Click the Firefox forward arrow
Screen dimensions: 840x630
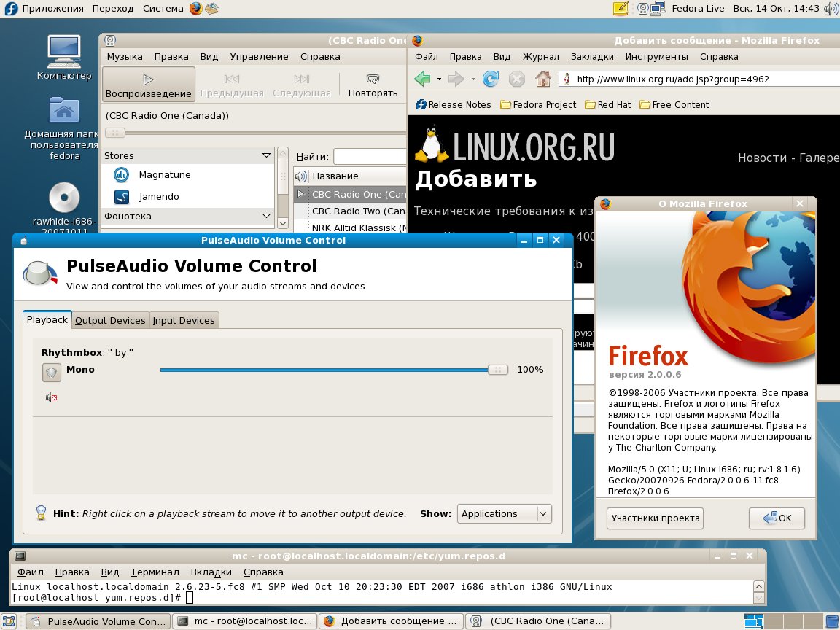coord(456,79)
